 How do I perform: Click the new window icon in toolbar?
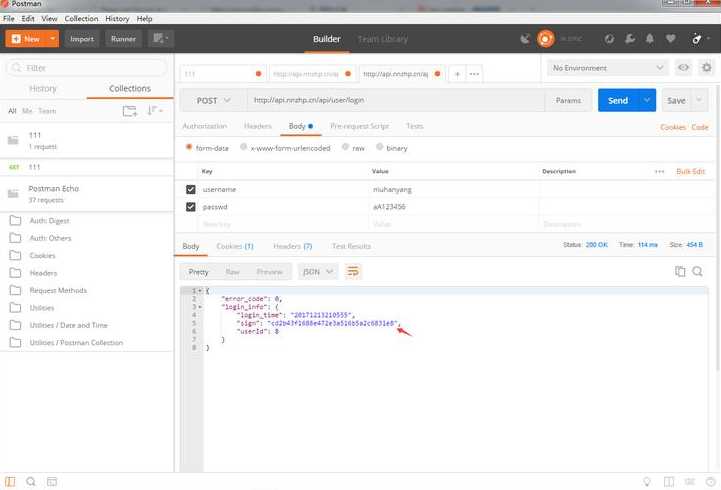pos(160,39)
